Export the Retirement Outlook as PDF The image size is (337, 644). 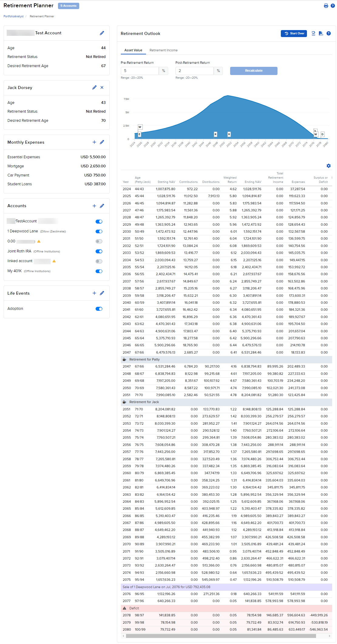[313, 33]
